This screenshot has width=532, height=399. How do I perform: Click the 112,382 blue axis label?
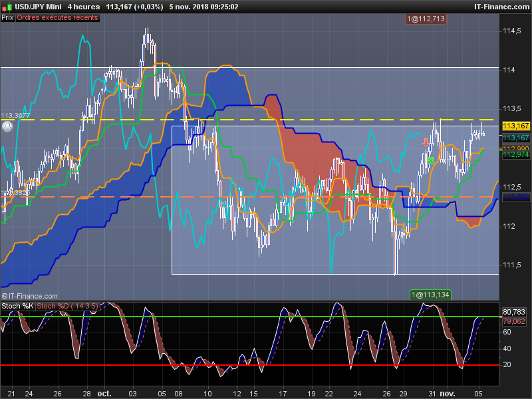coord(516,197)
